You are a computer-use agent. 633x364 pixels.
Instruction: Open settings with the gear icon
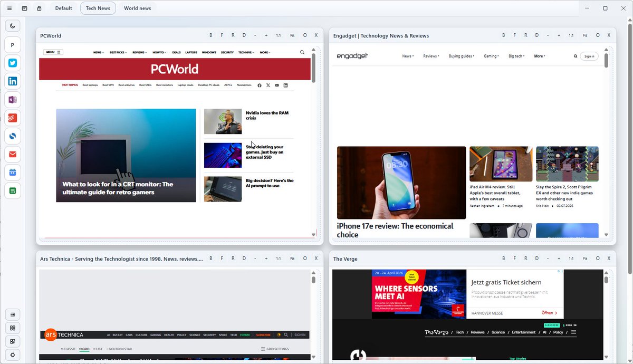13,355
